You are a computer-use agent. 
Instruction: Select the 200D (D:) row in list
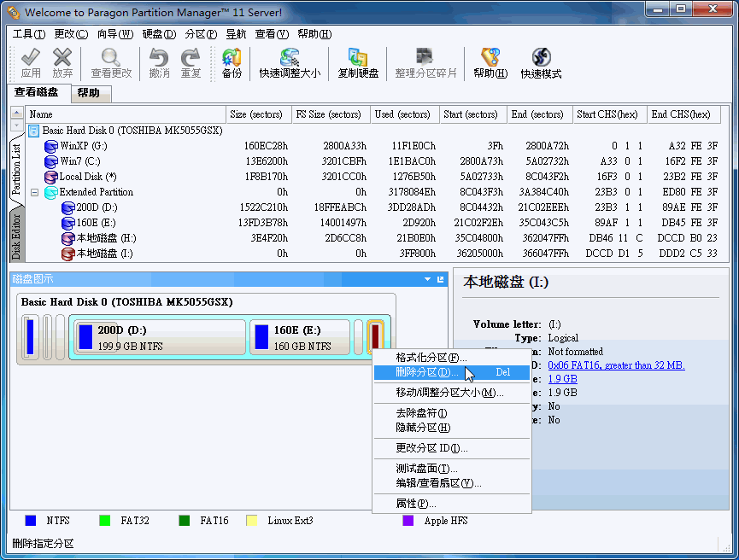click(x=372, y=207)
